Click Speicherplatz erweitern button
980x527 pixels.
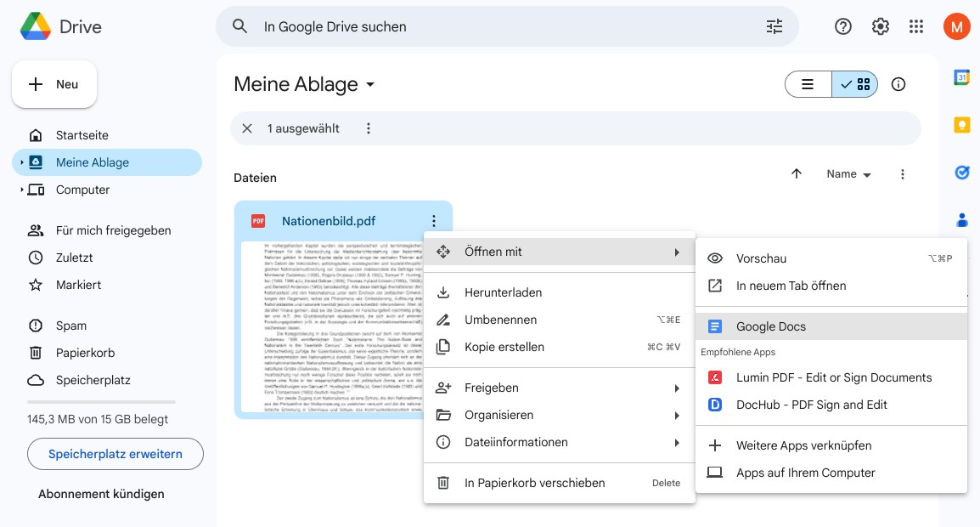115,454
